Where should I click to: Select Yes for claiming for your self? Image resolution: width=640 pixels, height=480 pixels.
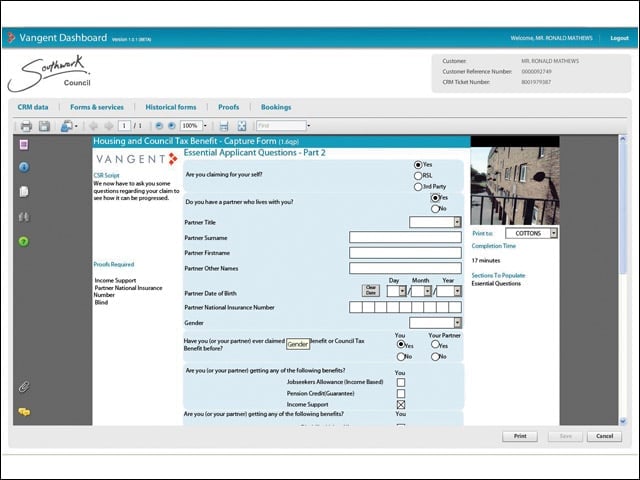coord(418,165)
